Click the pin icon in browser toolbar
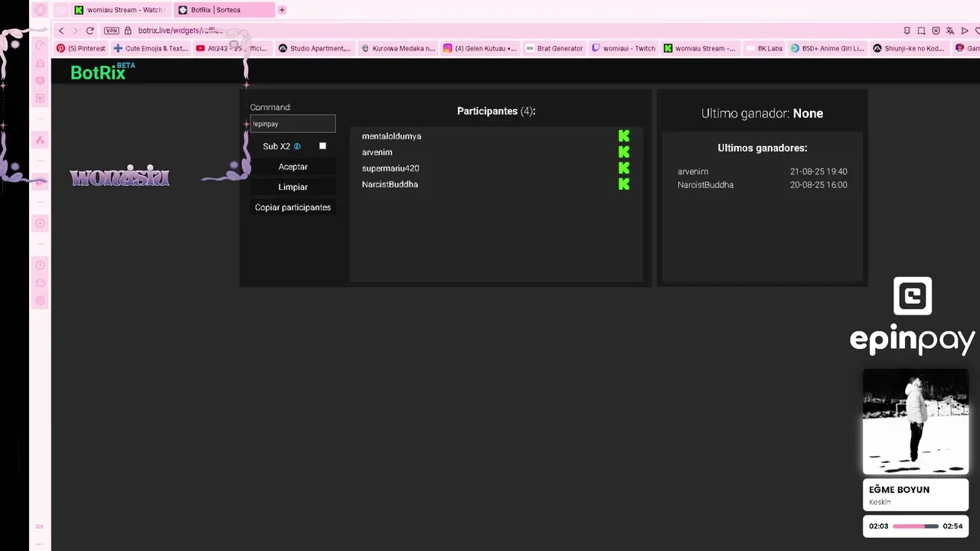Screen dimensions: 980x551 [907, 31]
